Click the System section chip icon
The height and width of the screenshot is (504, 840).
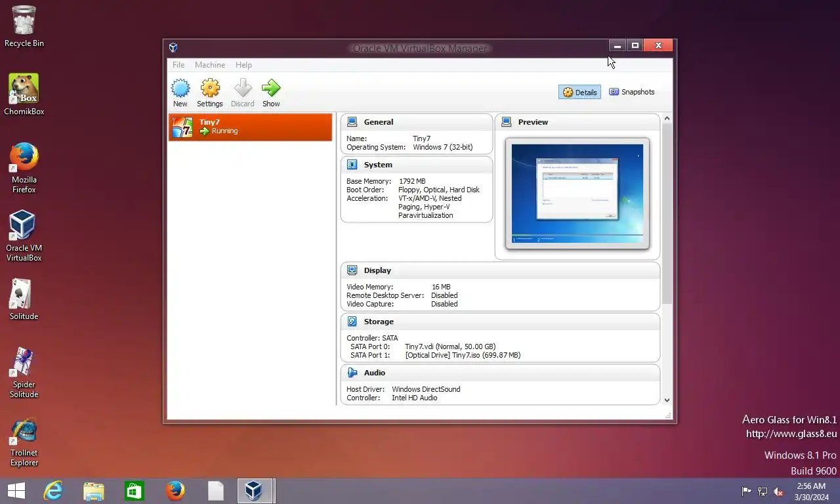click(352, 165)
